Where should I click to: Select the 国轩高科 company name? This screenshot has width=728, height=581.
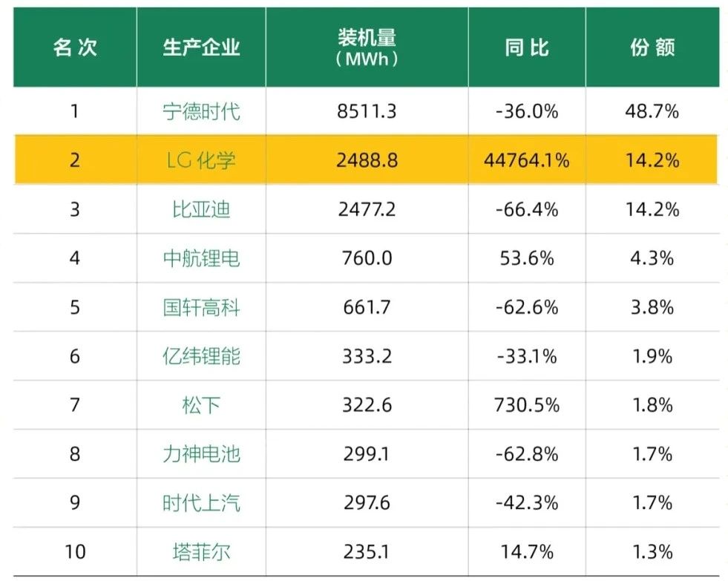pos(201,307)
